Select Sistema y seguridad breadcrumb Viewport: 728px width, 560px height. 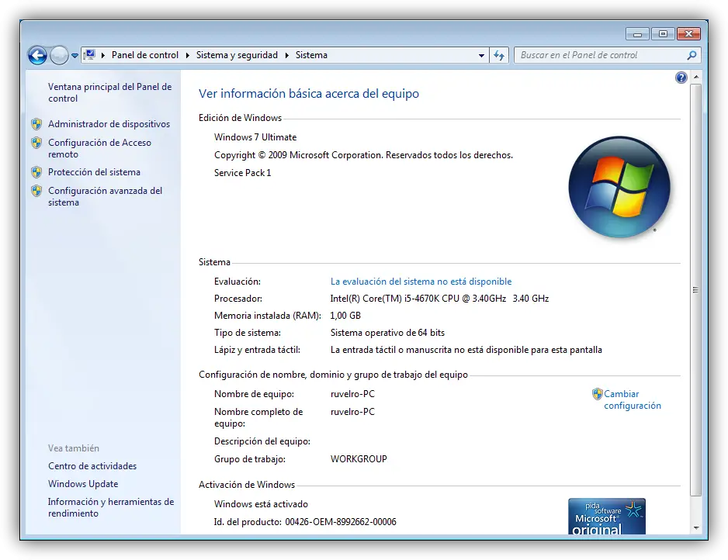(x=237, y=55)
